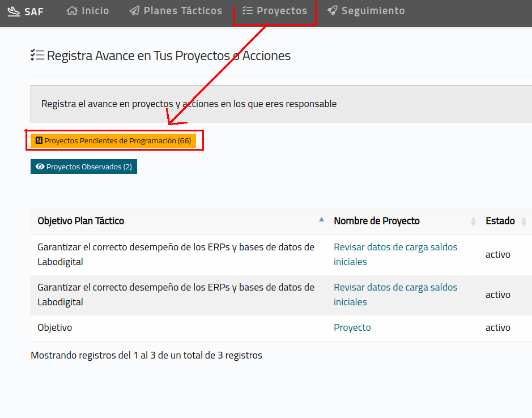Image resolution: width=532 pixels, height=418 pixels.
Task: Open the Planes Tácticos menu
Action: [176, 11]
